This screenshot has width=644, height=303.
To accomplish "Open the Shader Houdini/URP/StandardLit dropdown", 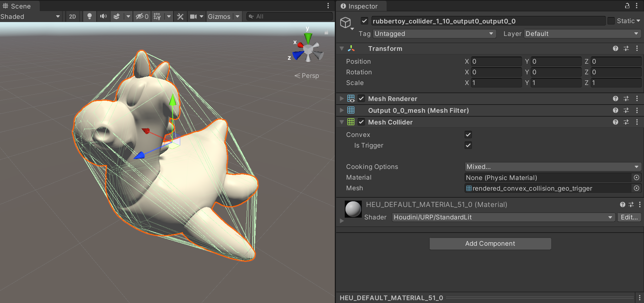I will coord(503,217).
